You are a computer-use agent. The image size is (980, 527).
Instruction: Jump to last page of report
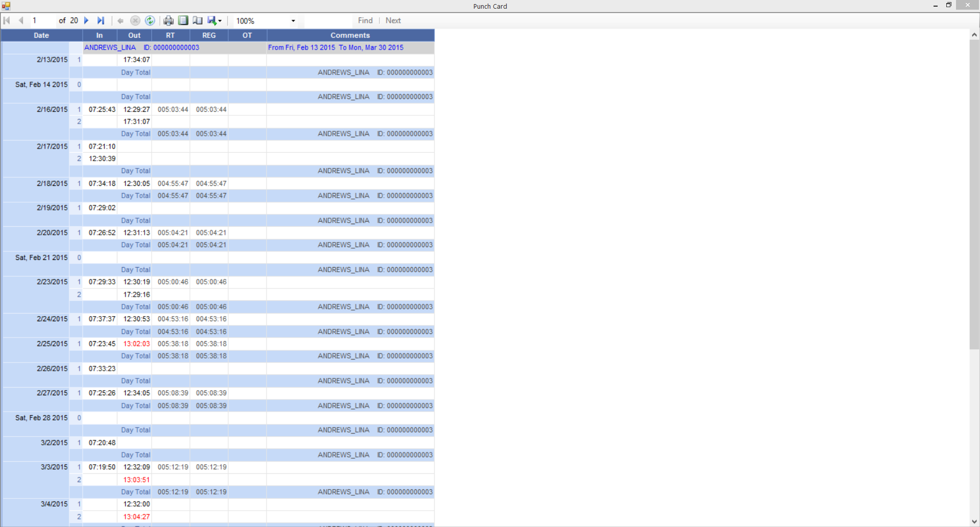point(101,20)
